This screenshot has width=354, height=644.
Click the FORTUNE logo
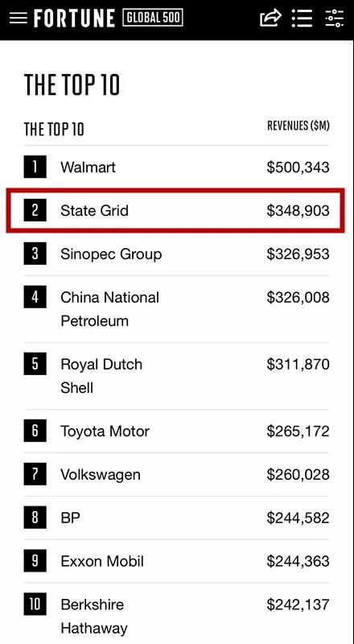click(74, 19)
